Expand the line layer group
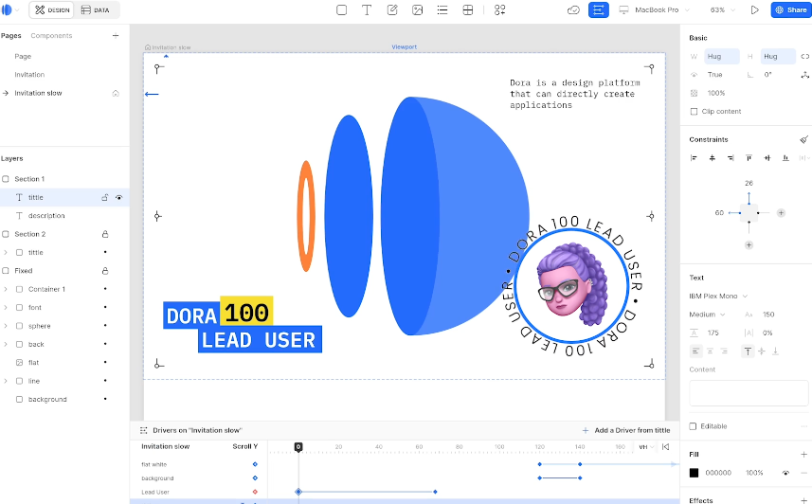Viewport: 812px width, 504px height. (6, 381)
